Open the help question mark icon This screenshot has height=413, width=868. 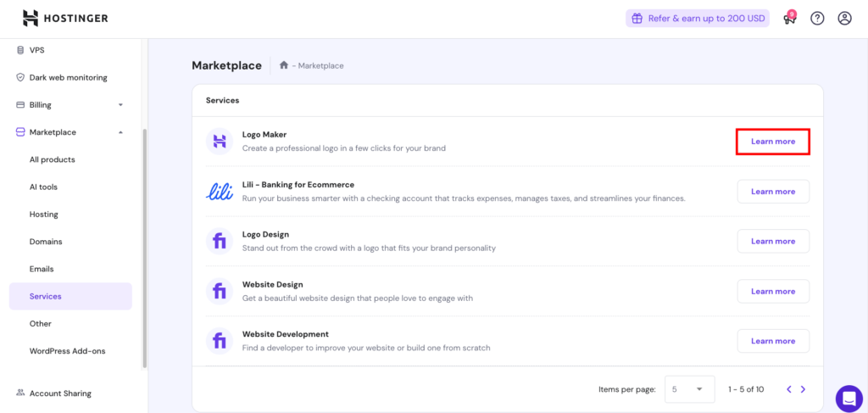click(817, 19)
